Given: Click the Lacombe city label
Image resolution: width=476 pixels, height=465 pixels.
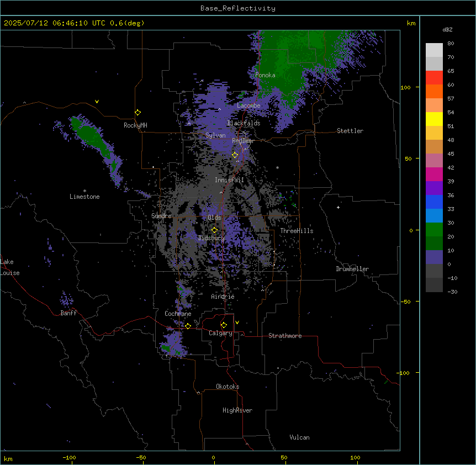Looking at the screenshot, I should click(248, 105).
